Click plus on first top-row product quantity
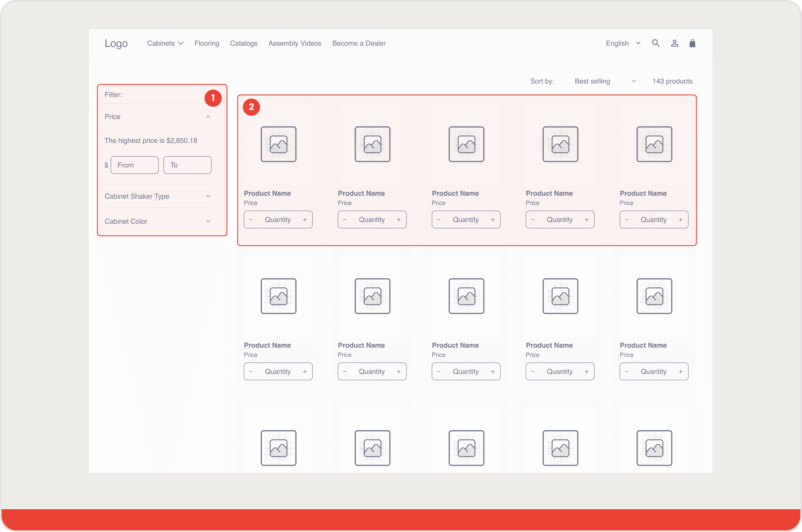Image resolution: width=802 pixels, height=532 pixels. (x=305, y=220)
